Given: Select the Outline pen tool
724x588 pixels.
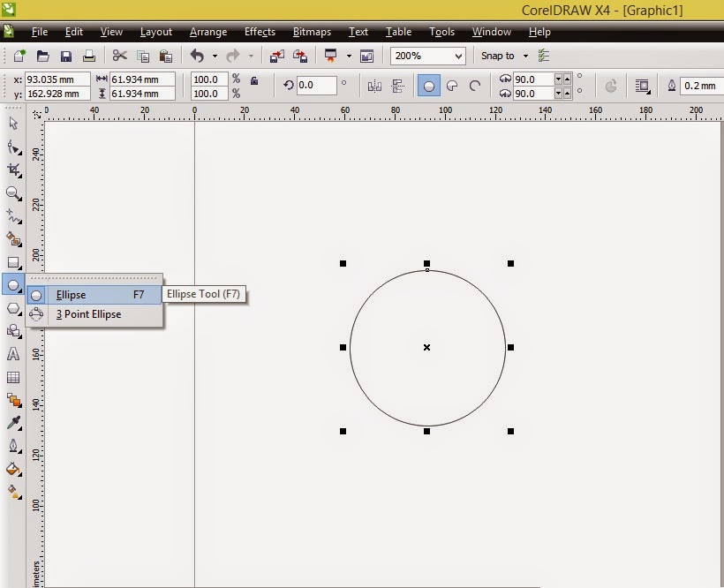Looking at the screenshot, I should [14, 446].
